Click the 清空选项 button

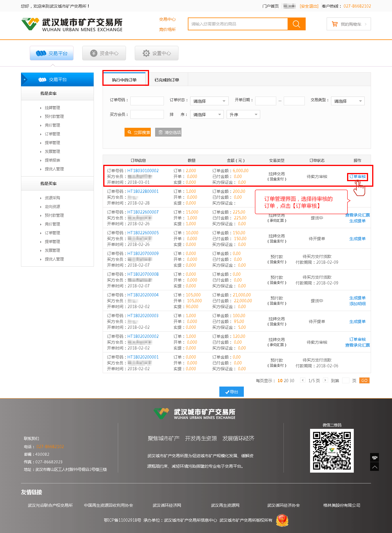click(x=168, y=132)
